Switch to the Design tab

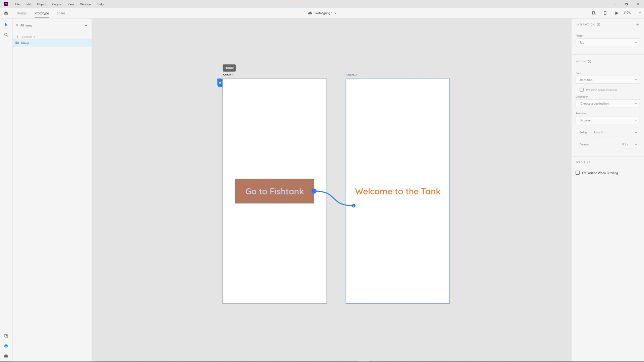click(21, 13)
